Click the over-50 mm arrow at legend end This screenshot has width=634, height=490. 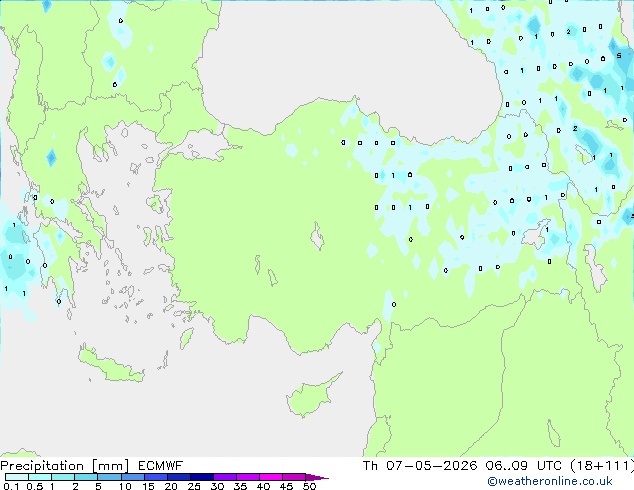(317, 477)
